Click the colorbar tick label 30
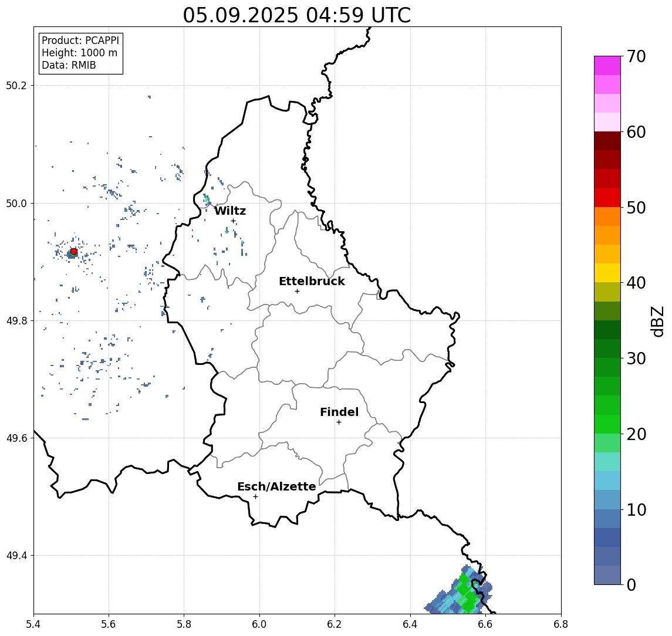672x636 pixels. [636, 358]
